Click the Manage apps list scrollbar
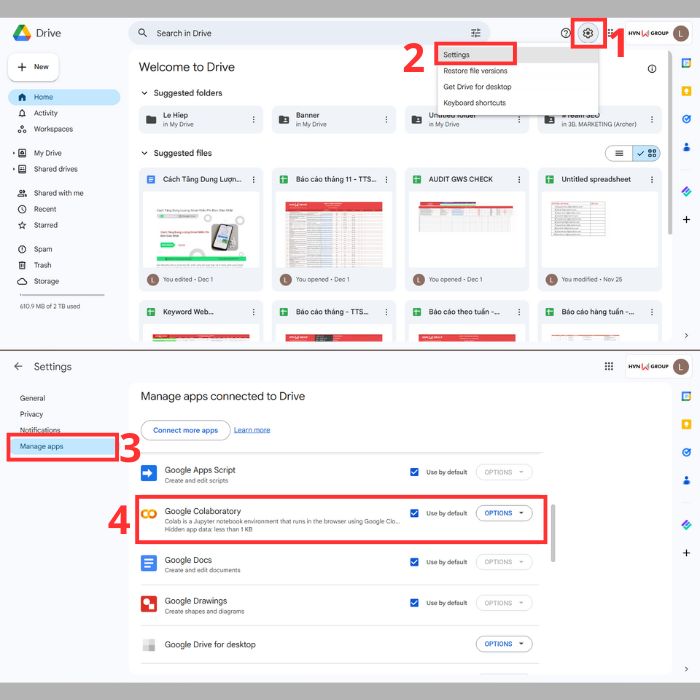This screenshot has height=700, width=700. (x=553, y=533)
